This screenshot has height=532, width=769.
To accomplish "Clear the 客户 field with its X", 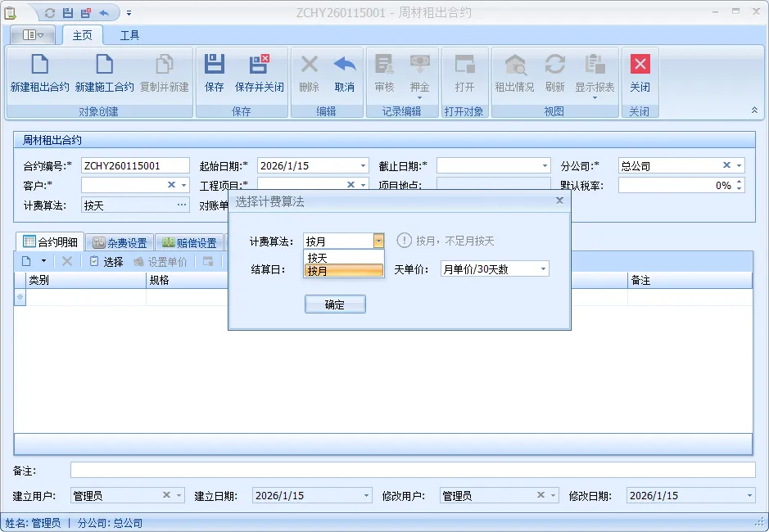I will pyautogui.click(x=171, y=185).
